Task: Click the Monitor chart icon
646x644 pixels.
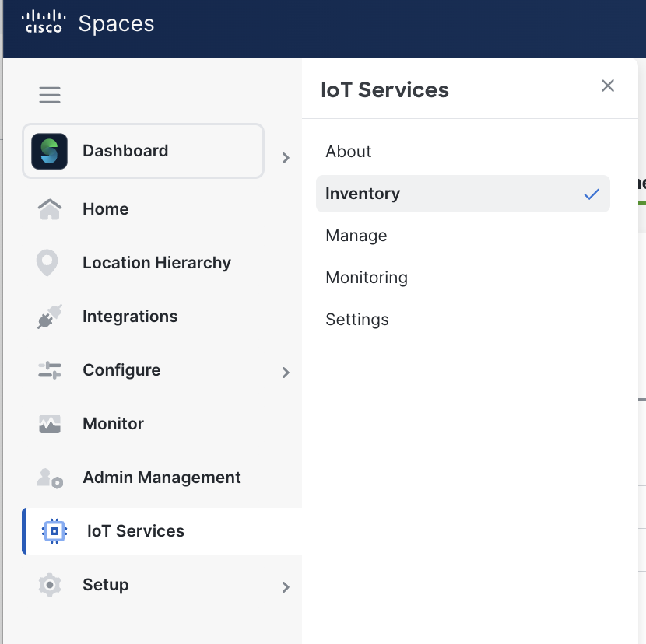Action: pyautogui.click(x=50, y=424)
